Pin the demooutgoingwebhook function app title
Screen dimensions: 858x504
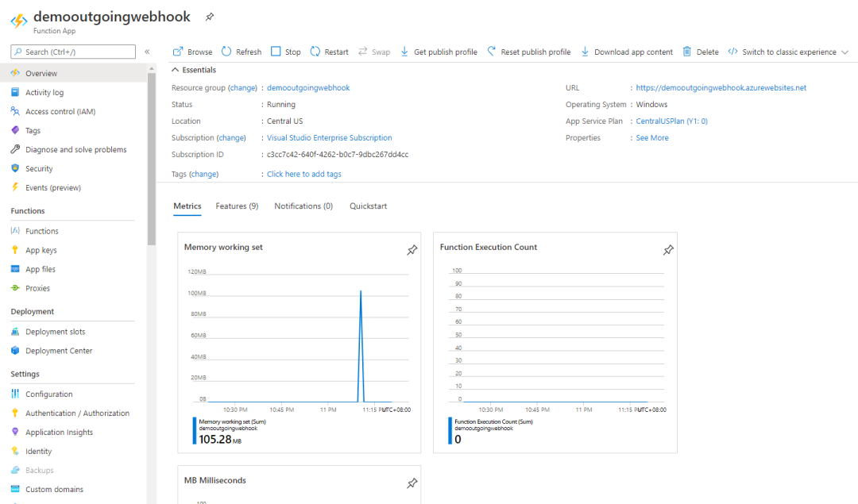[x=210, y=17]
